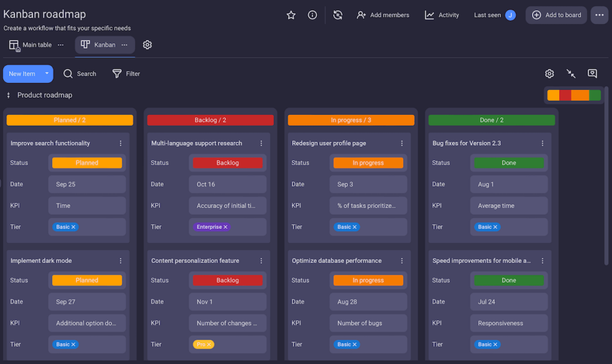The image size is (612, 364).
Task: Open the board info icon
Action: (312, 15)
